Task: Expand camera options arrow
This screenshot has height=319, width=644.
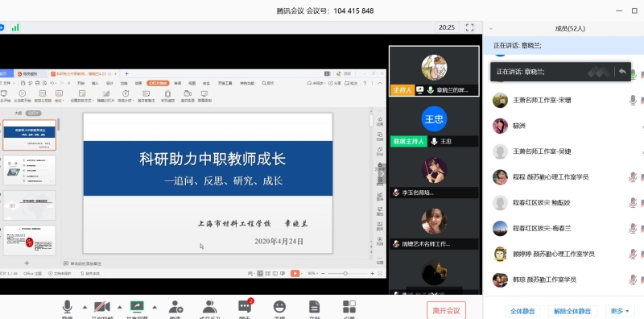Action: (120, 307)
